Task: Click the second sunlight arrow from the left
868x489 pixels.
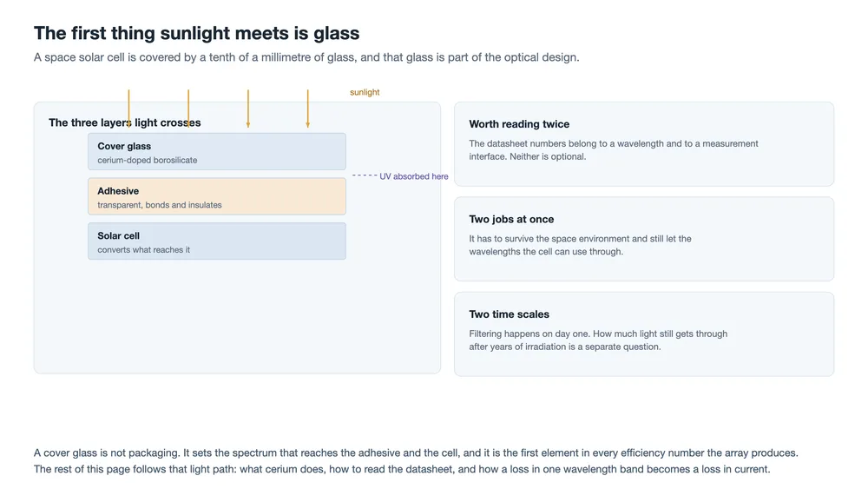Action: click(x=188, y=109)
